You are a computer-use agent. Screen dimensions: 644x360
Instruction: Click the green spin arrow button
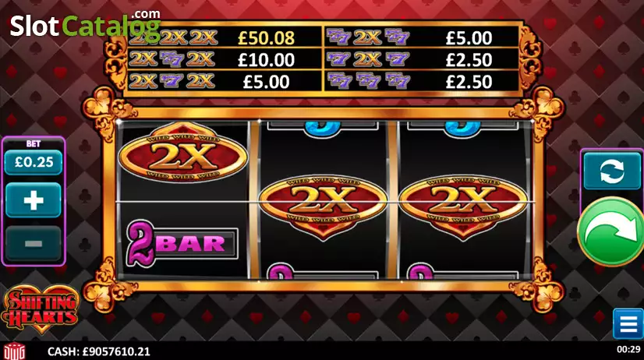pyautogui.click(x=611, y=232)
